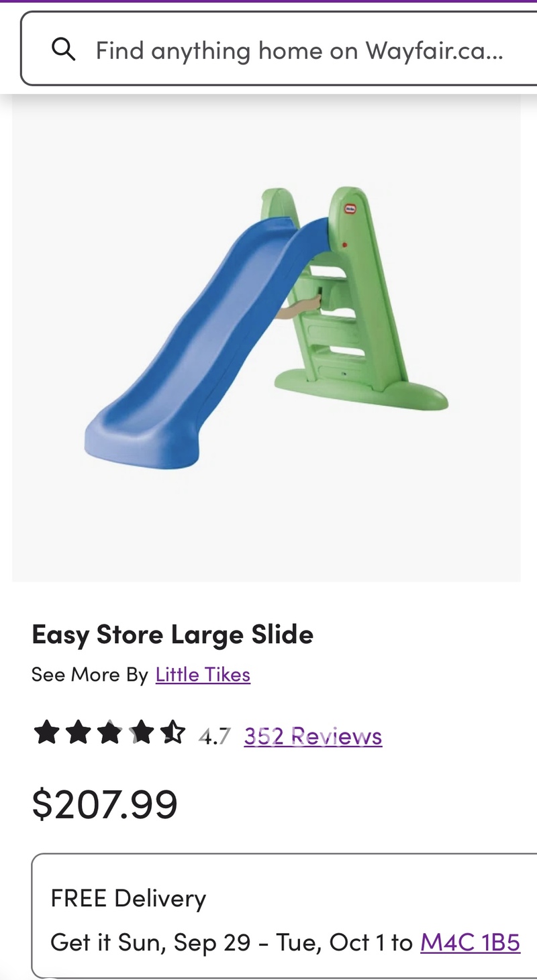
Task: Click the magnifying glass search icon
Action: click(x=63, y=49)
